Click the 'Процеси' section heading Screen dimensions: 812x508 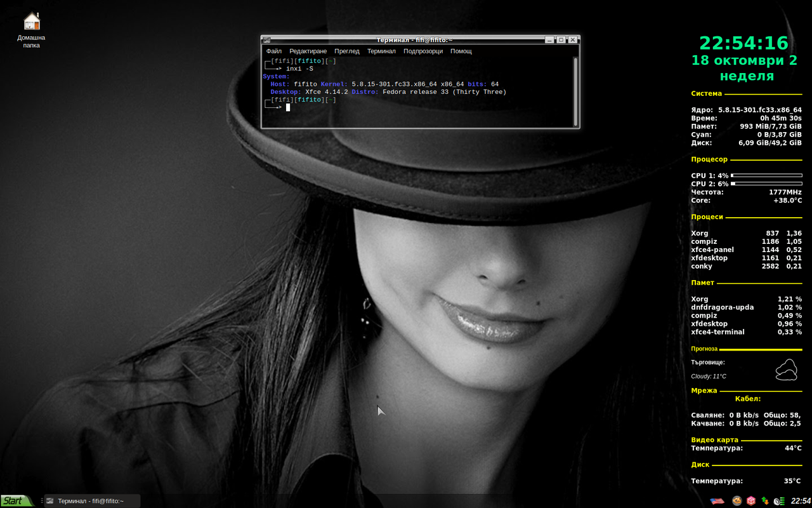(707, 217)
